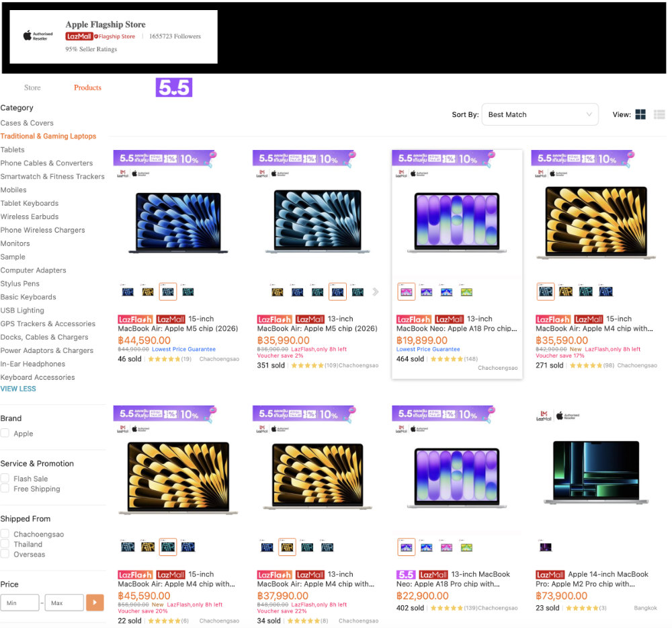Image resolution: width=672 pixels, height=628 pixels.
Task: Select the gold swatch of ฿44,590.00 MacBook Air
Action: [148, 292]
